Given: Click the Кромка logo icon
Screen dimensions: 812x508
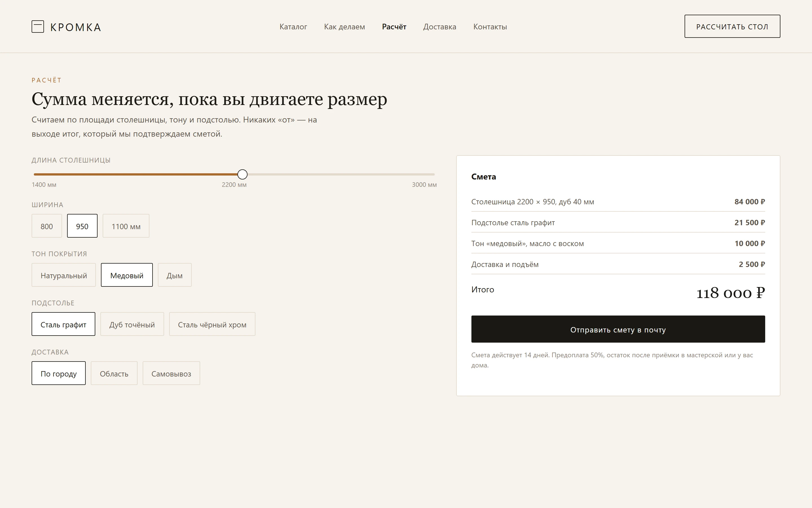Looking at the screenshot, I should pyautogui.click(x=37, y=27).
